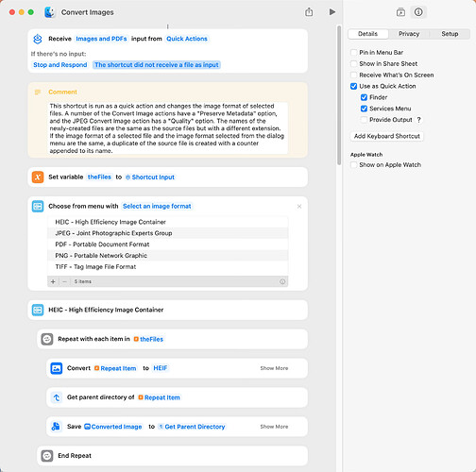
Task: Click the Convert image action icon
Action: click(57, 368)
